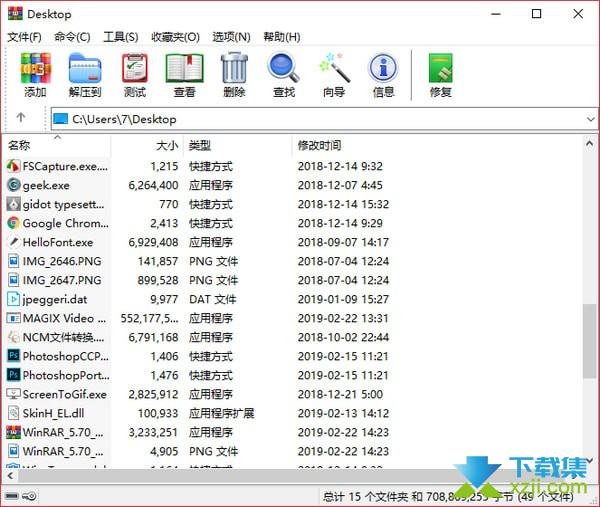The width and height of the screenshot is (600, 507).
Task: Click the 添加 (Add) toolbar icon
Action: pos(36,68)
